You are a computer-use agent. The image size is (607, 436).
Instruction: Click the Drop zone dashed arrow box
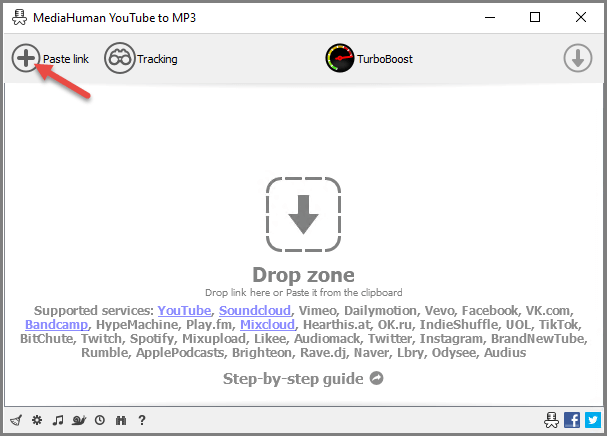(304, 214)
